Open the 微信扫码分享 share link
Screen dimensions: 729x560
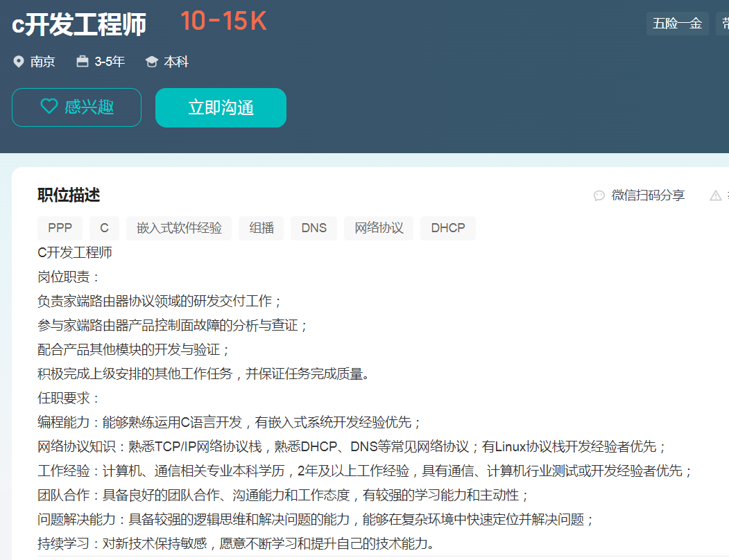[648, 195]
